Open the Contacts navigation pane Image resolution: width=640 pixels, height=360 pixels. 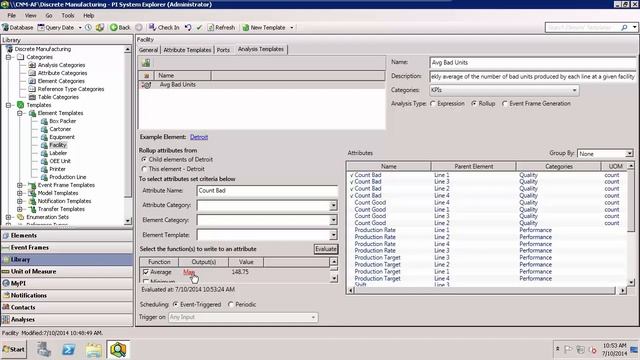pyautogui.click(x=67, y=307)
